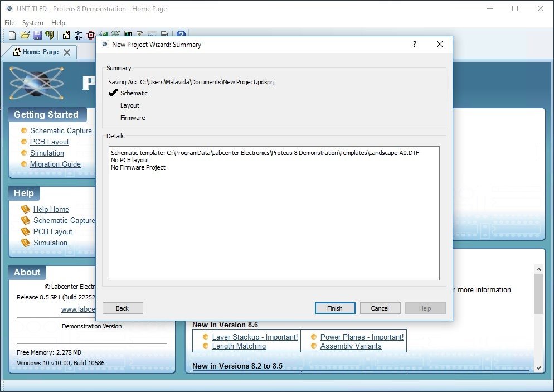This screenshot has width=554, height=392.
Task: Click the Layout entry in the Summary
Action: (130, 105)
